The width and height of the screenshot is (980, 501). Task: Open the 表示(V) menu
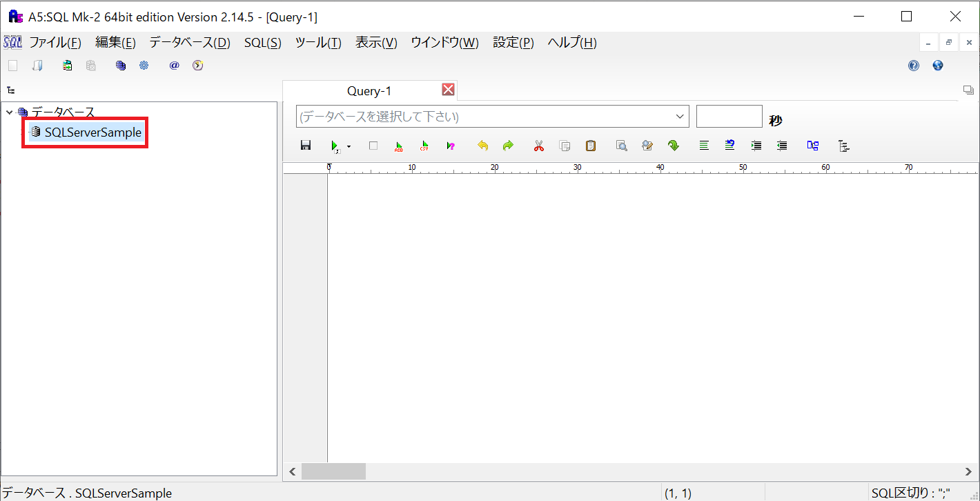376,43
